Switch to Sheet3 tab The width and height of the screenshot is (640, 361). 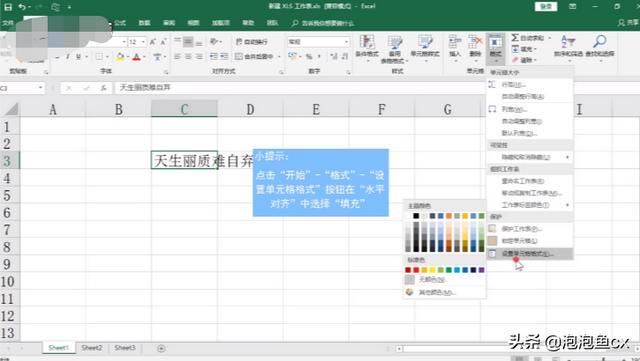point(124,348)
